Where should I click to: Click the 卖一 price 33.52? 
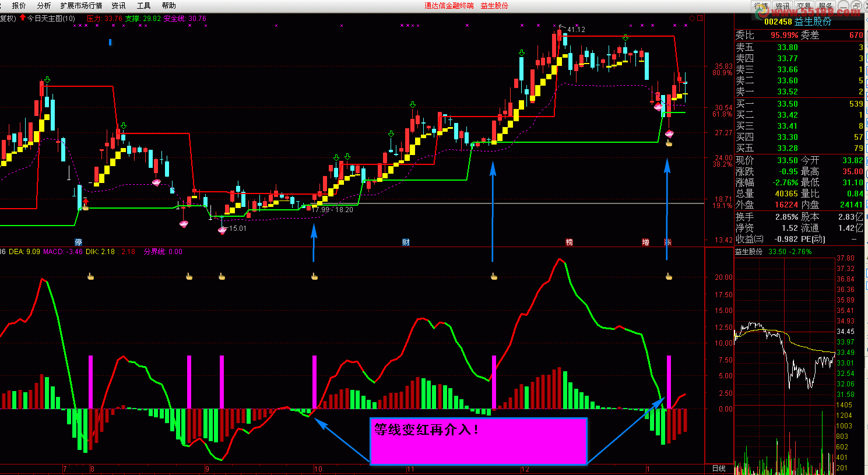click(x=787, y=92)
